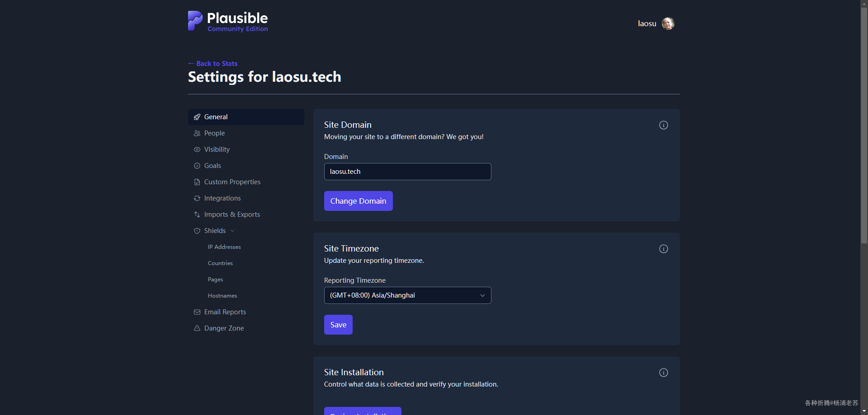The height and width of the screenshot is (415, 868).
Task: Click the laosu username in header
Action: pos(647,23)
